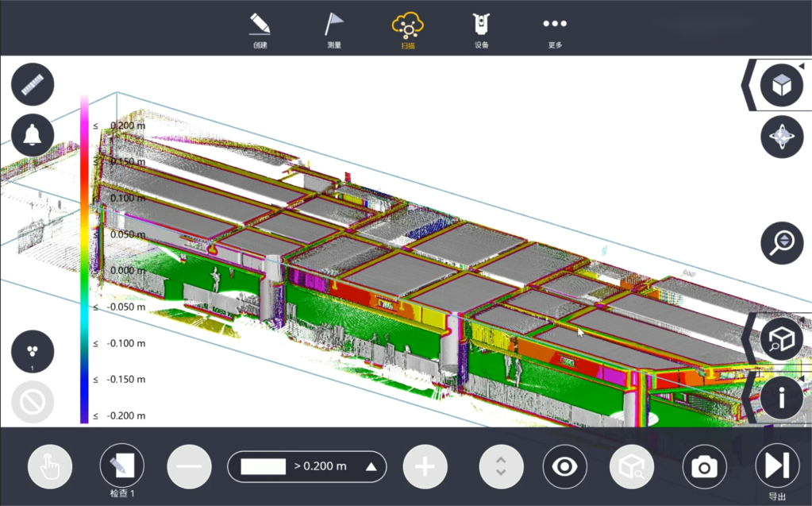This screenshot has width=812, height=506.
Task: Take a snapshot with camera button
Action: [x=704, y=466]
